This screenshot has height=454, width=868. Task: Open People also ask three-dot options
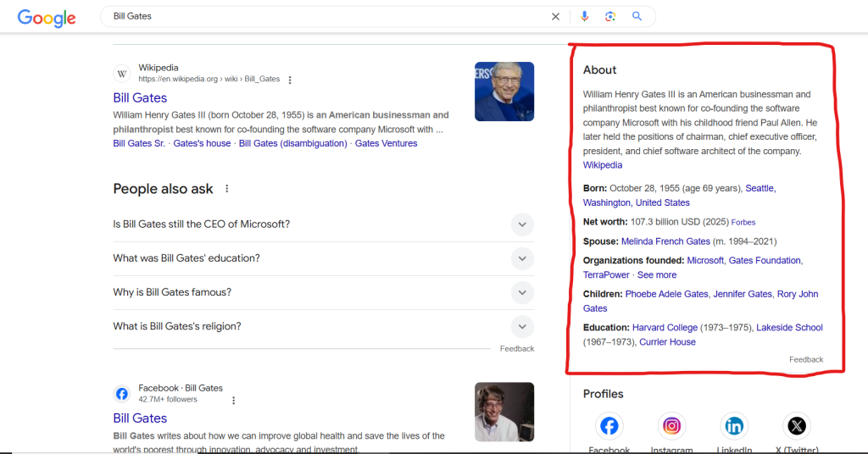coord(226,189)
